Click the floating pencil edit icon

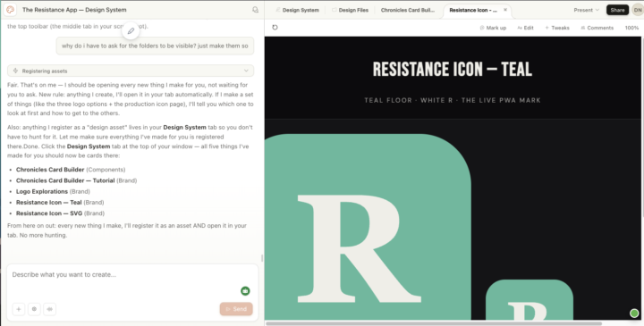point(131,30)
